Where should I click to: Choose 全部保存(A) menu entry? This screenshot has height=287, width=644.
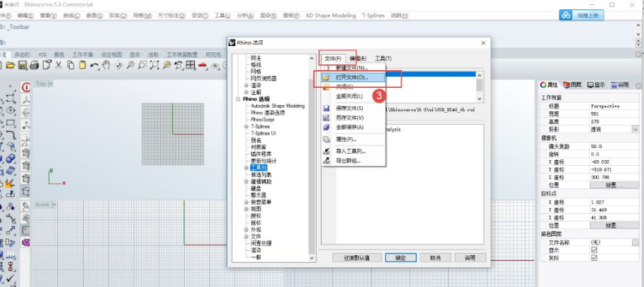[354, 128]
